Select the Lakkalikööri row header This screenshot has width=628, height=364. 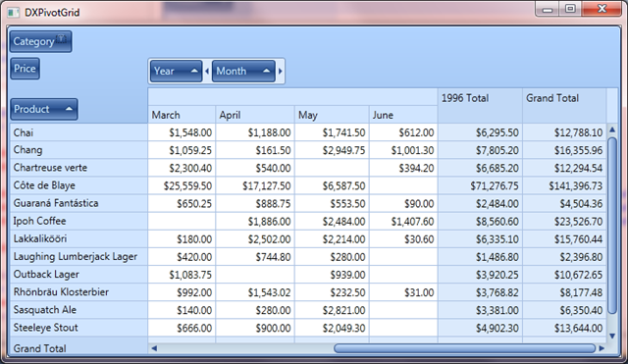[x=78, y=239]
